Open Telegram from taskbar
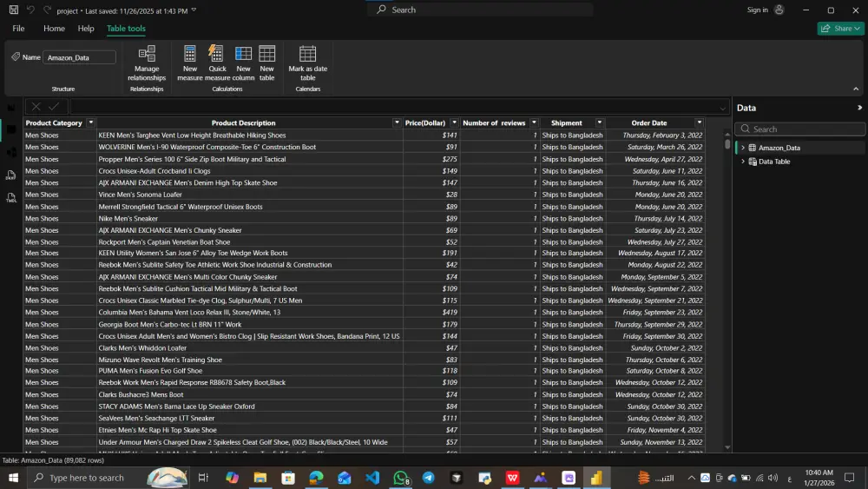The image size is (868, 489). [429, 478]
